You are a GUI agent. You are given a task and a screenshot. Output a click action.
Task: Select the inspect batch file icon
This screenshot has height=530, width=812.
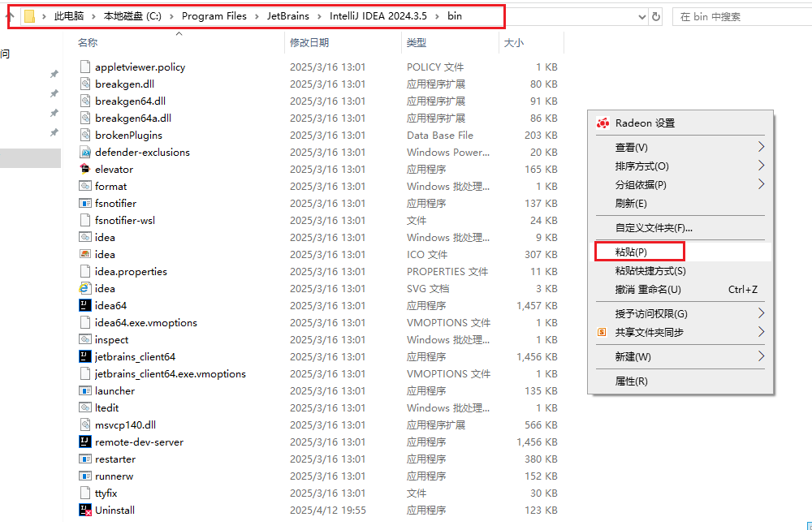click(85, 339)
